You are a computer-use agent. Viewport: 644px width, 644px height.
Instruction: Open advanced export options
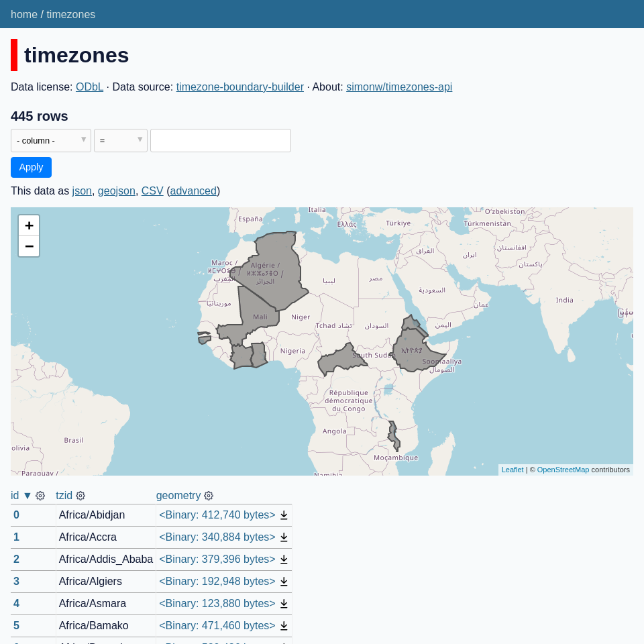pos(193,191)
